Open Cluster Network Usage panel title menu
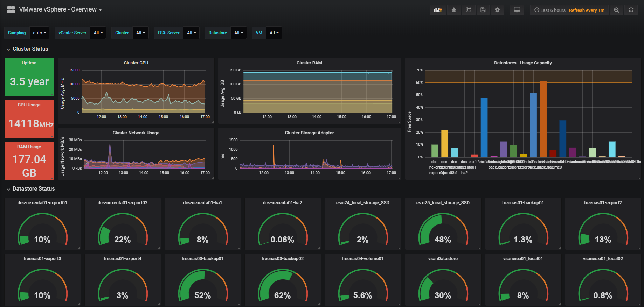This screenshot has width=644, height=307. (136, 133)
